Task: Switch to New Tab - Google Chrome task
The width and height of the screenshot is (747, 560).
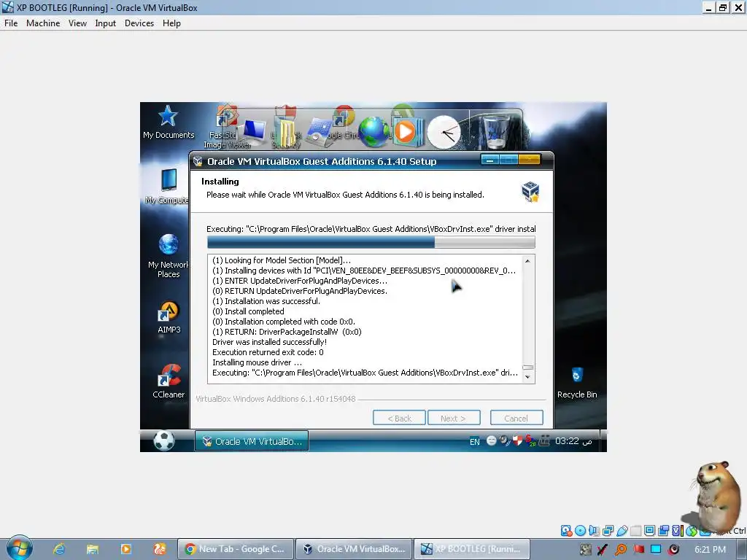Action: pos(235,549)
